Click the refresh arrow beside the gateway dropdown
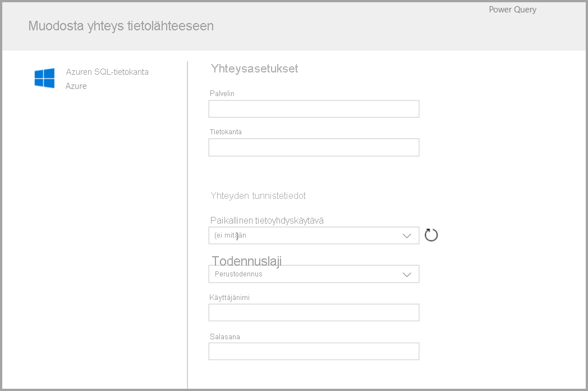This screenshot has height=391, width=588. click(430, 235)
